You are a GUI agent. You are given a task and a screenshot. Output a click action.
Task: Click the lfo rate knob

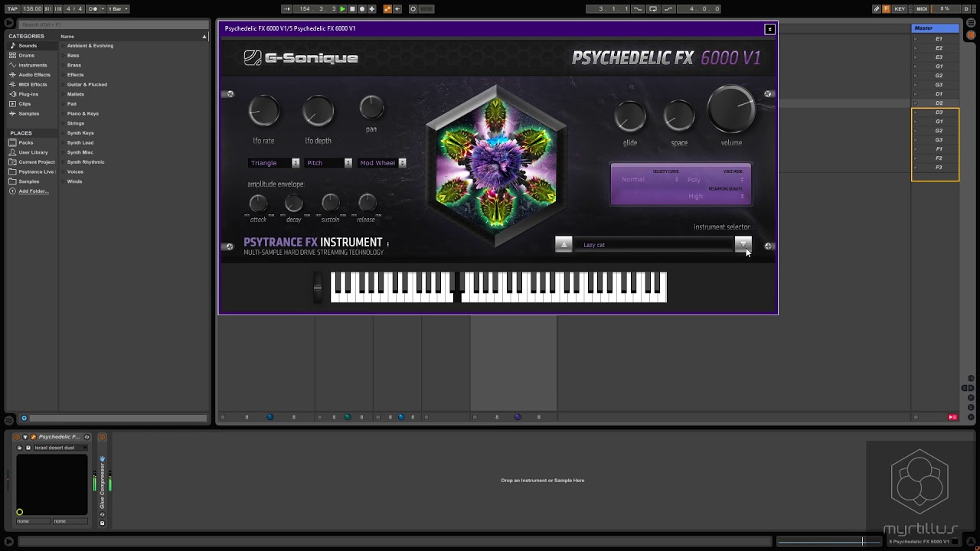tap(264, 111)
